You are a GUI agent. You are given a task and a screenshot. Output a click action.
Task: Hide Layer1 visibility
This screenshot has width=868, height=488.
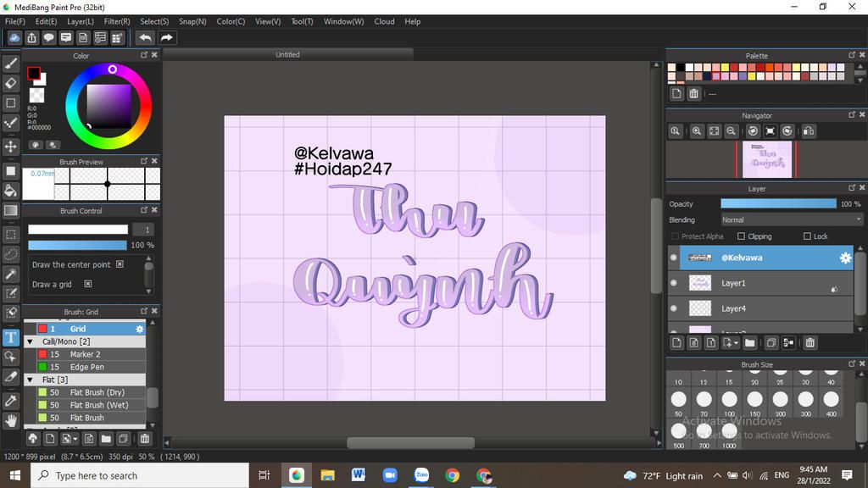click(674, 283)
